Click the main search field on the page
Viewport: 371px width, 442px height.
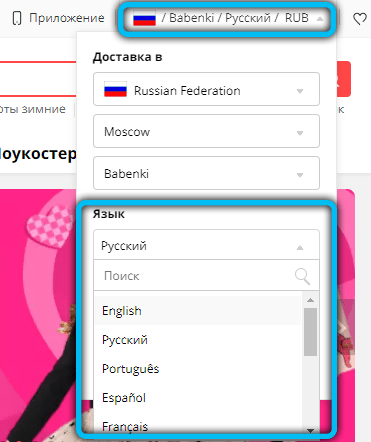coord(38,79)
